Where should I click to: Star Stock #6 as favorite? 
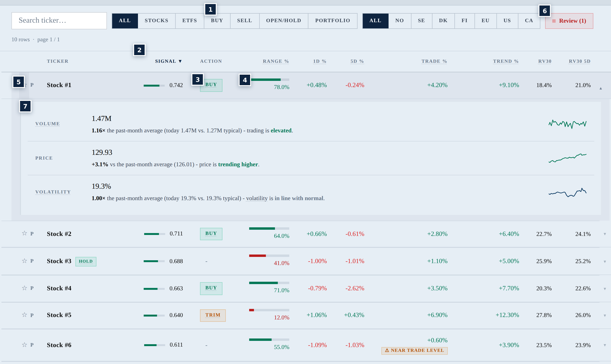click(x=24, y=345)
